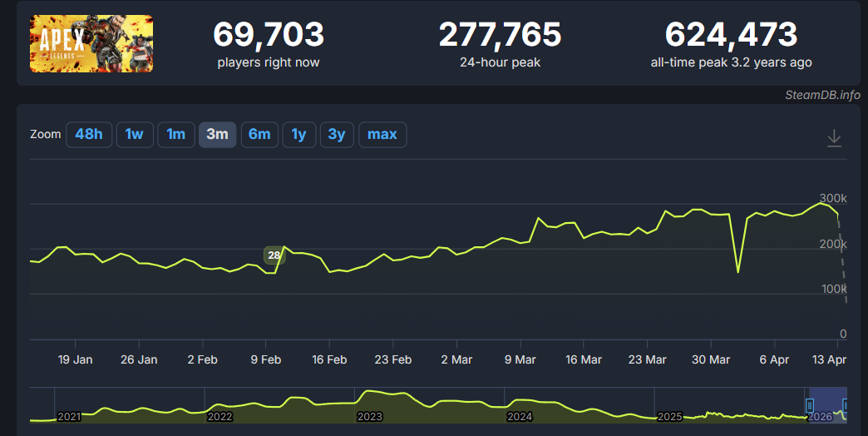Click the 624,473 all-time peak figure
The image size is (868, 436).
pos(732,34)
